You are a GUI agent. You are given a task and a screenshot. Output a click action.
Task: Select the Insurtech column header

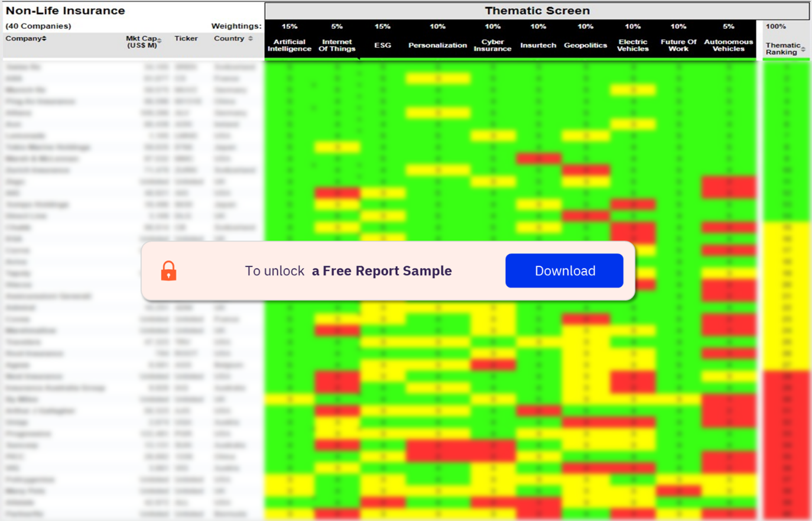538,46
